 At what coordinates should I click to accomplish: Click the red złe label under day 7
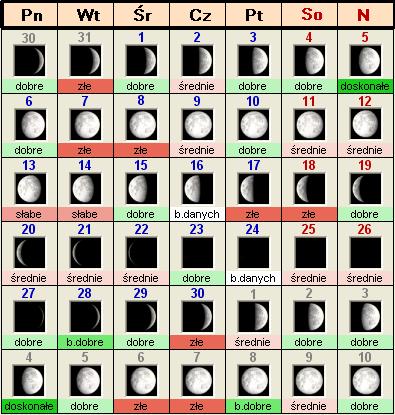85,150
